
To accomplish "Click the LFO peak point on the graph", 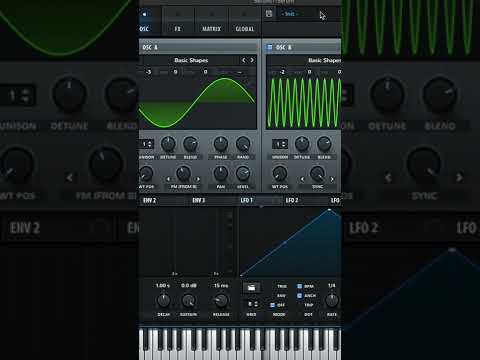I will point(329,210).
